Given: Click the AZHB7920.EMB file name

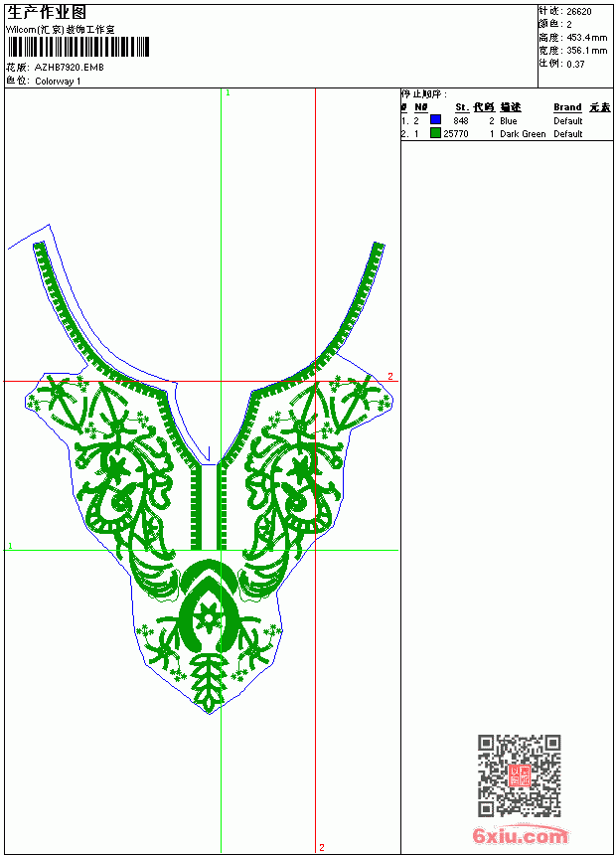Looking at the screenshot, I should [x=70, y=68].
